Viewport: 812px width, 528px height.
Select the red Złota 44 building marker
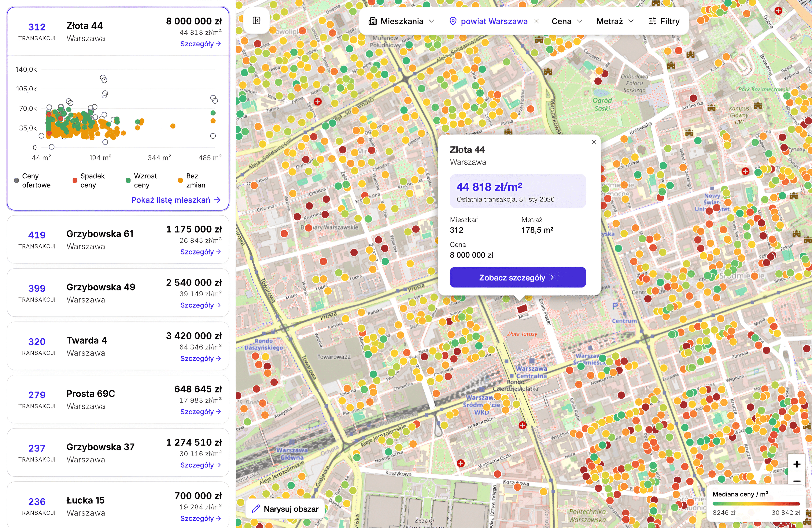click(x=522, y=309)
